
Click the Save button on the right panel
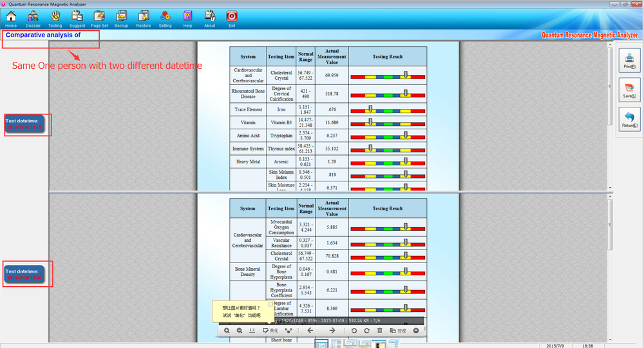tap(629, 90)
